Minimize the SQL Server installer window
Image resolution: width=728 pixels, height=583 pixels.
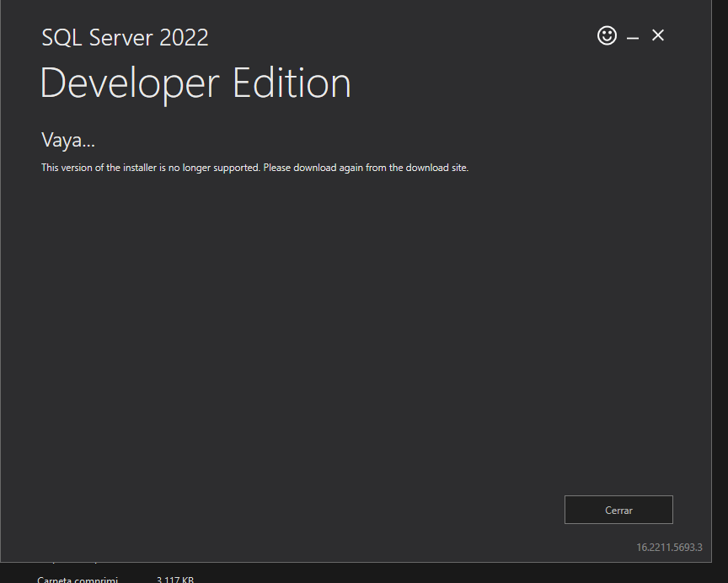[632, 37]
